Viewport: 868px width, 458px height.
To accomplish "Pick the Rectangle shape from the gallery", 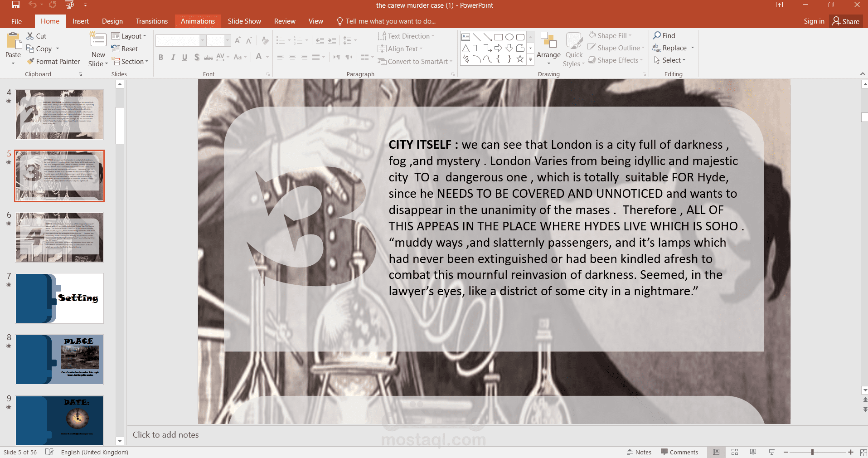I will (499, 37).
